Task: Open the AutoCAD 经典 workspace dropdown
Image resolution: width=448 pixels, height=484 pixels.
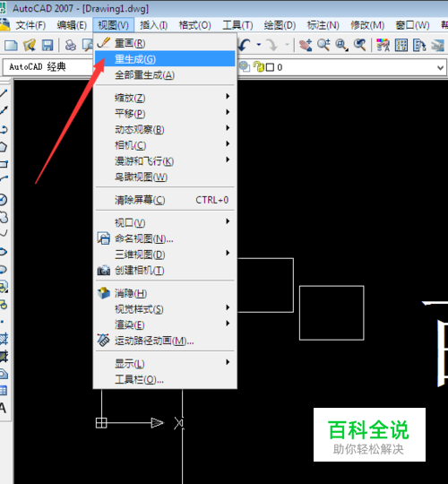Action: (48, 67)
